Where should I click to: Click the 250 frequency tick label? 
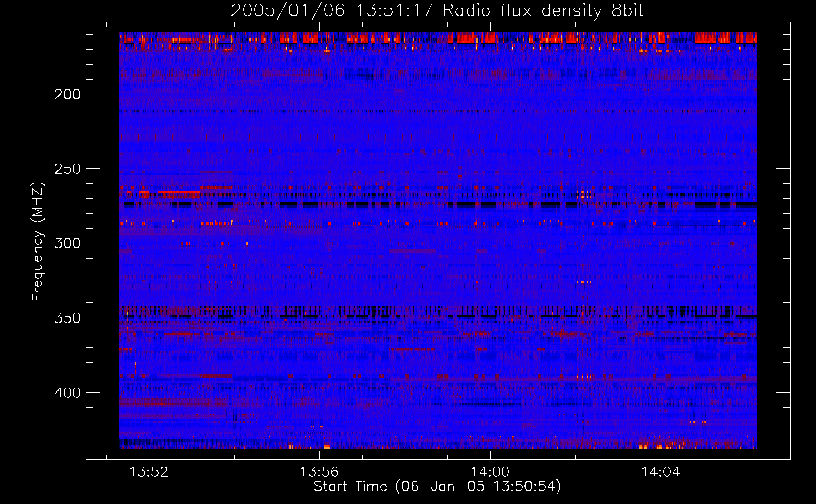coord(68,169)
